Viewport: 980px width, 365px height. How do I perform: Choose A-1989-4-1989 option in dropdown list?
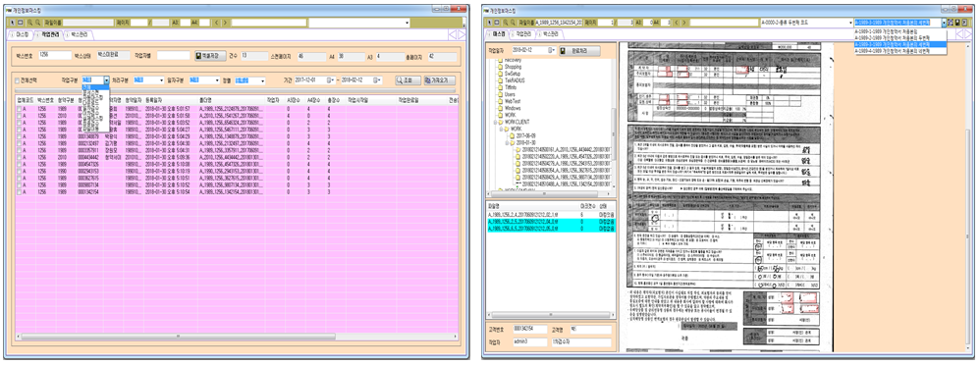click(900, 51)
